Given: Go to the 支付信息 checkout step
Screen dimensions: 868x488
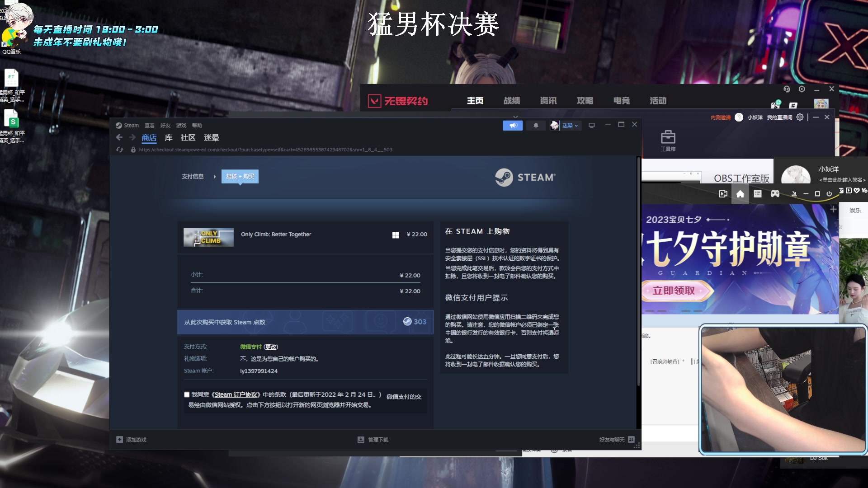Looking at the screenshot, I should pos(193,176).
